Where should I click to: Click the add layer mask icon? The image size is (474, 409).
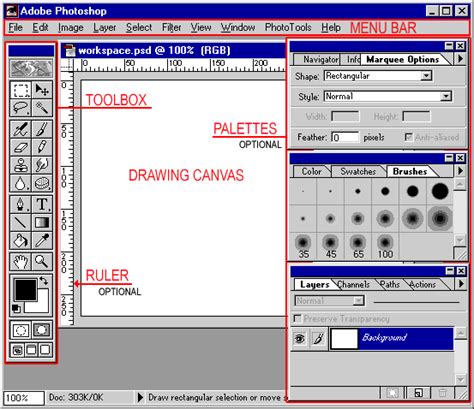(392, 393)
